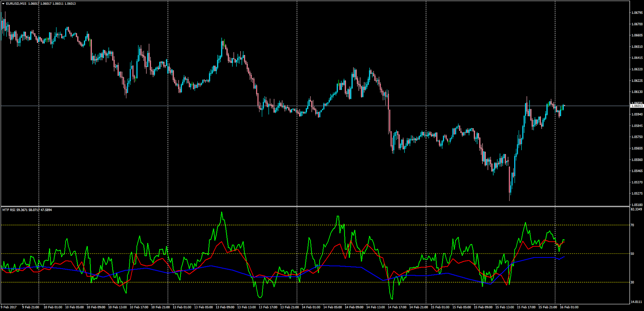The image size is (644, 311).
Task: Click the 1.05370 price scale label
Action: pyautogui.click(x=637, y=182)
